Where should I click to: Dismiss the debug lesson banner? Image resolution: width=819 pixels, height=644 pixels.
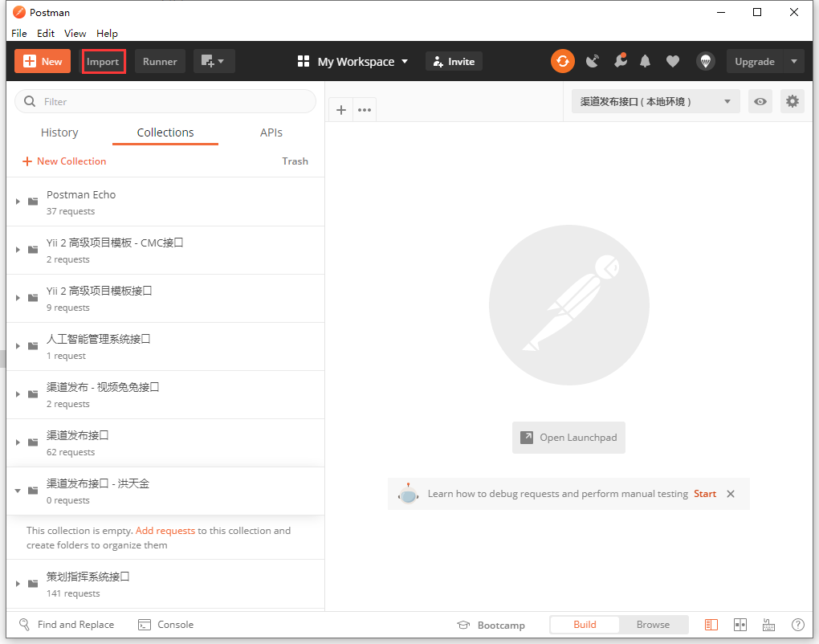tap(731, 494)
